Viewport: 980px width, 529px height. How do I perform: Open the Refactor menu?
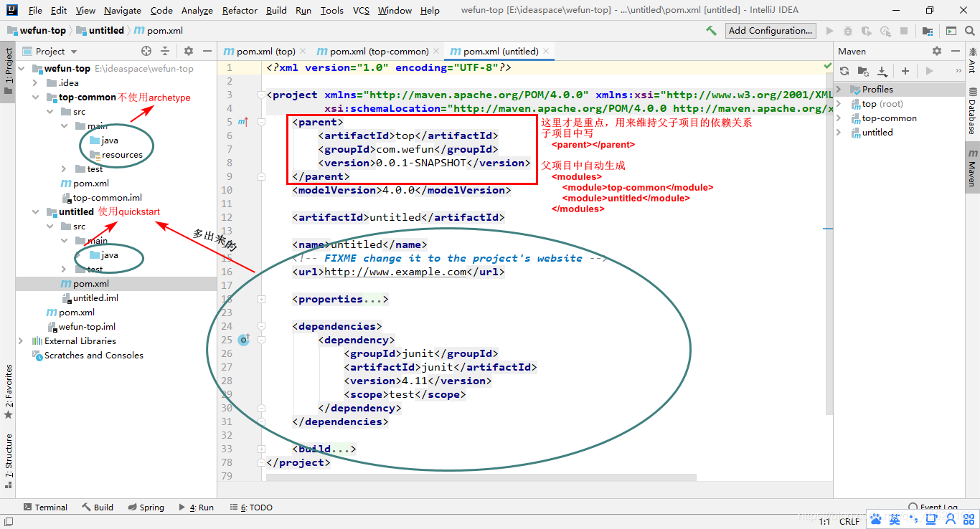pos(240,11)
